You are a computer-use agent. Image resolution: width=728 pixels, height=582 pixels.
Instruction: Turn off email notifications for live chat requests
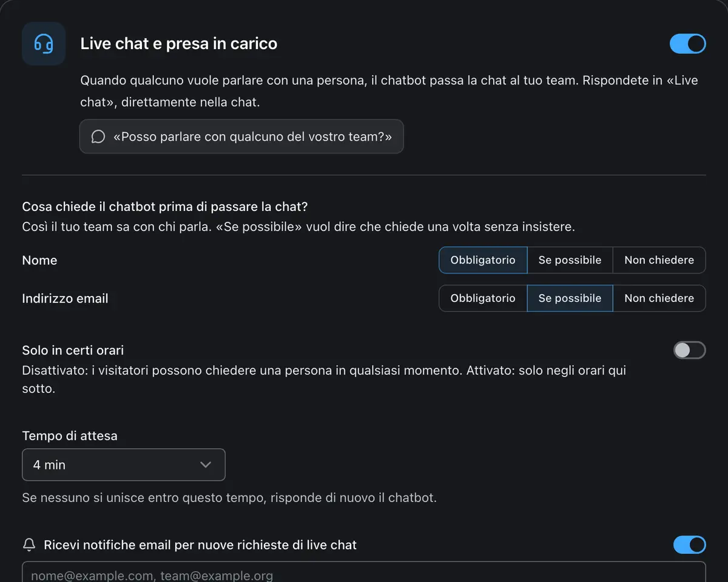(x=689, y=545)
